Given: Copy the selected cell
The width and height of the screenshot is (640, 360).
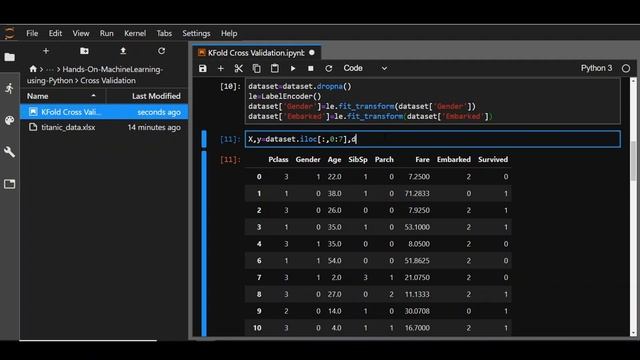Looking at the screenshot, I should coord(257,69).
